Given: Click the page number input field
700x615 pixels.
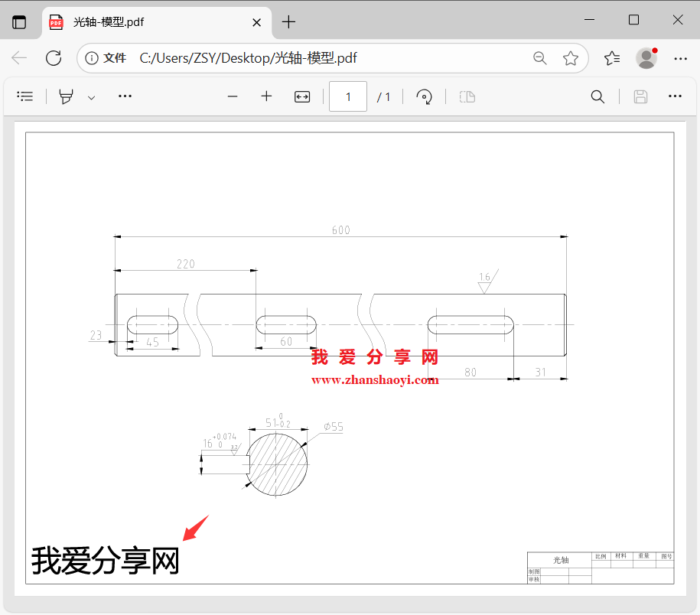Looking at the screenshot, I should [x=348, y=96].
